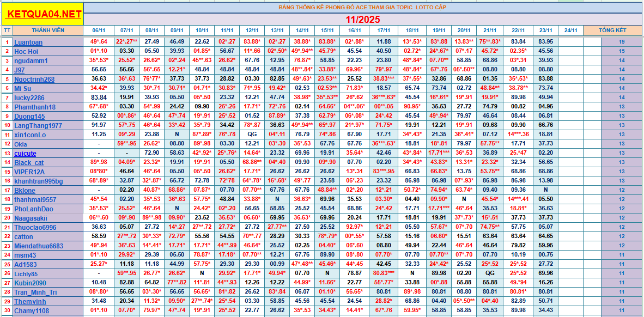
Task: Click Chamy1108 in the last row
Action: (x=32, y=310)
